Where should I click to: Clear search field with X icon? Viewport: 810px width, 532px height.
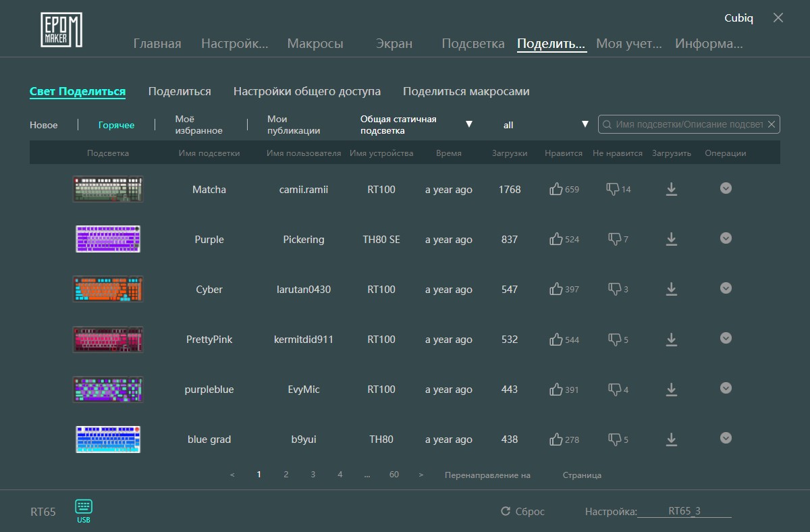click(772, 124)
